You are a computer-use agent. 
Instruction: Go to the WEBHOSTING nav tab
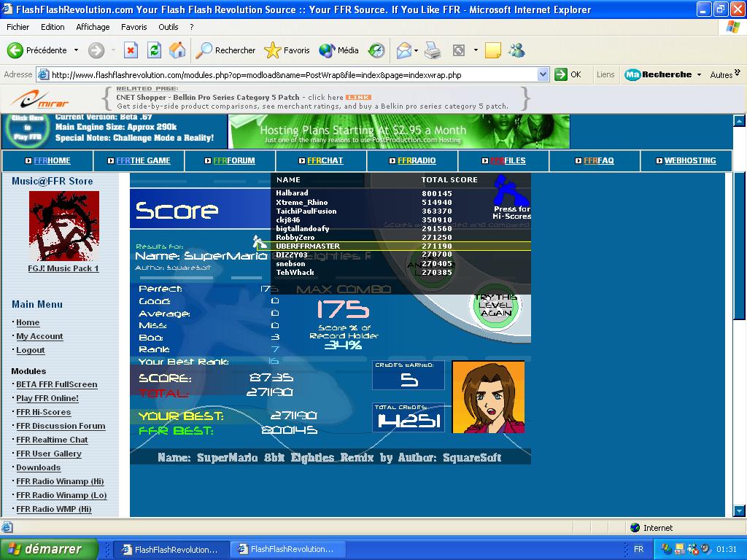pyautogui.click(x=686, y=161)
